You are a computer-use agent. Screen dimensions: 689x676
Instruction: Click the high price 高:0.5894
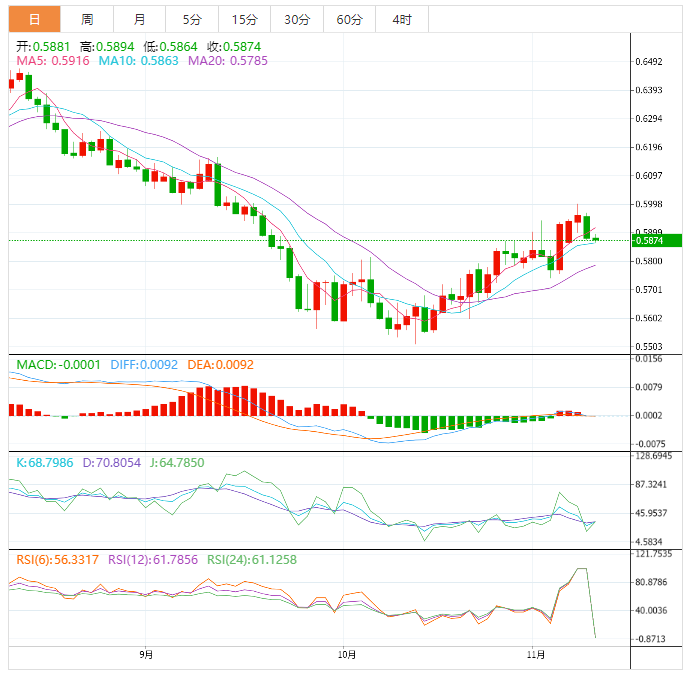tap(107, 47)
